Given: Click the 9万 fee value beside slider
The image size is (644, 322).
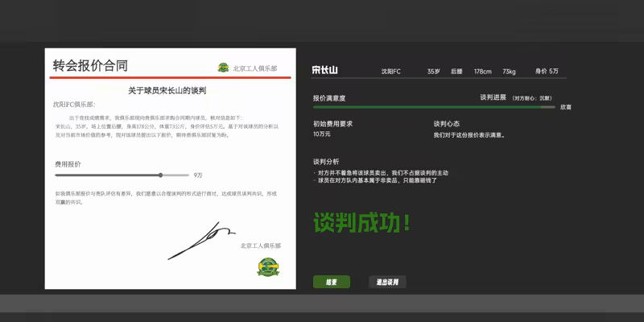Looking at the screenshot, I should [x=198, y=175].
